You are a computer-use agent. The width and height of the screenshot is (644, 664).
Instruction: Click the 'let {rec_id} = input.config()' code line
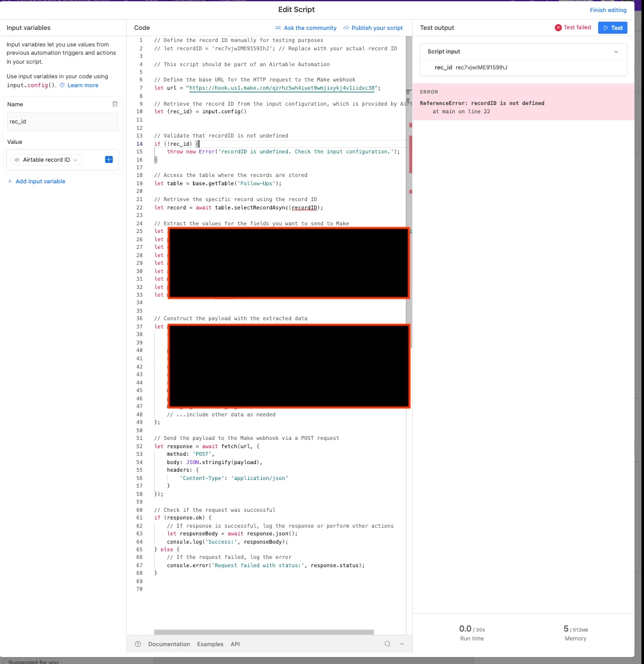tap(200, 112)
